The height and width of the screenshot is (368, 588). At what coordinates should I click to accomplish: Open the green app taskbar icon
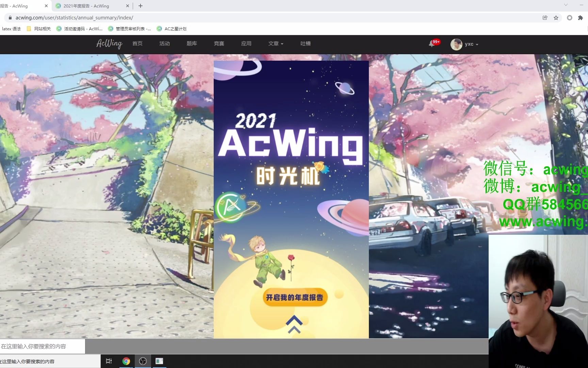click(x=159, y=361)
